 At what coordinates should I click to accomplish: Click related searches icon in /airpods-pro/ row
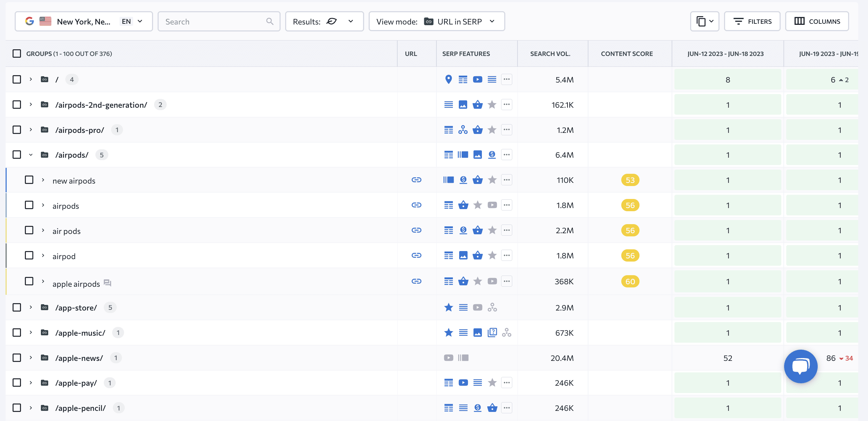pyautogui.click(x=463, y=130)
